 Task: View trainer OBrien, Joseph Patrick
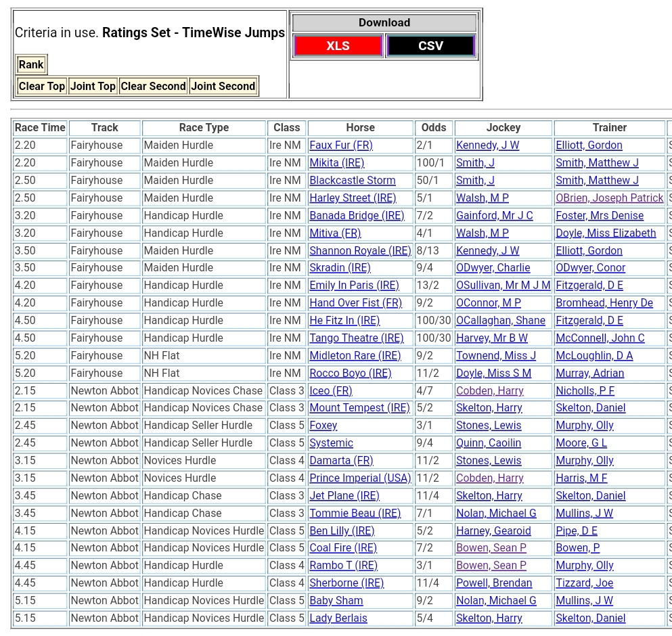pyautogui.click(x=609, y=198)
